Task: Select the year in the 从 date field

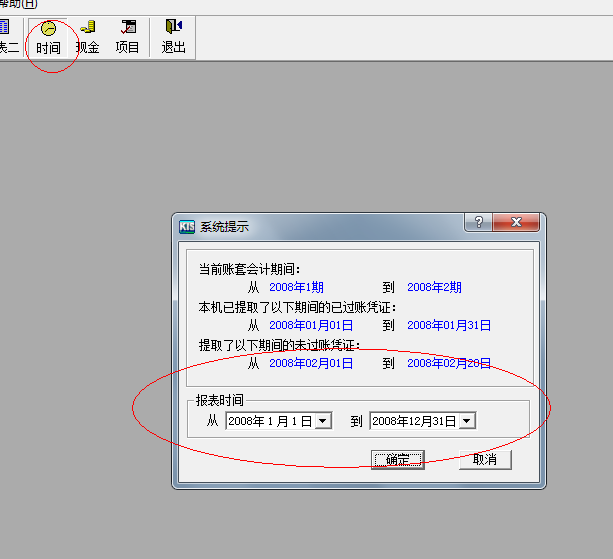Action: tap(244, 422)
